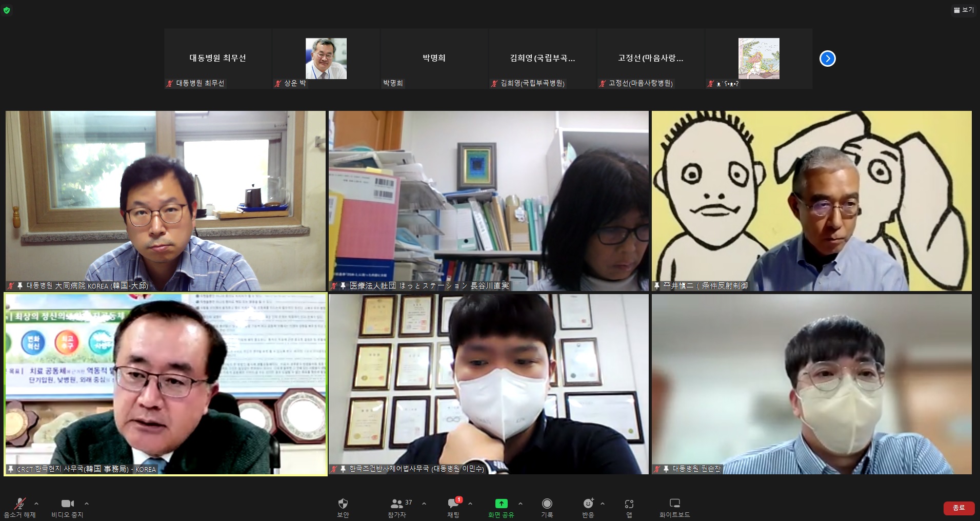Expand share screen options arrow
Image resolution: width=980 pixels, height=521 pixels.
pyautogui.click(x=521, y=504)
